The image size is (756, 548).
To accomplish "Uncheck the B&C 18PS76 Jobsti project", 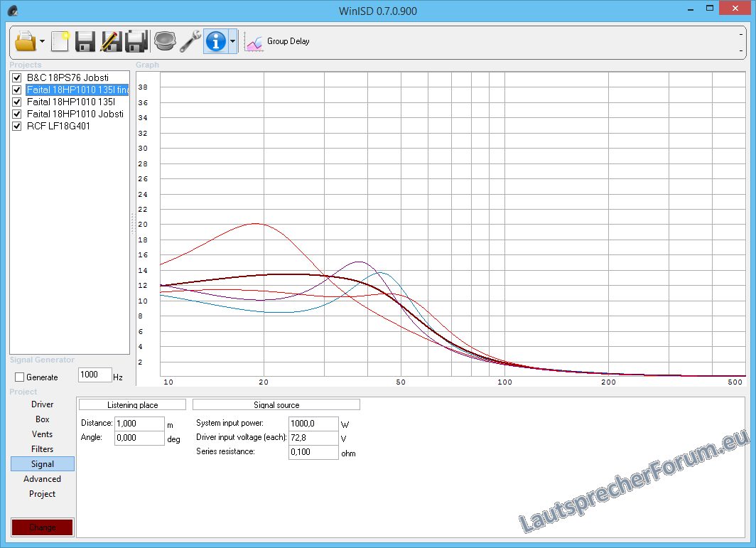I will [x=17, y=77].
